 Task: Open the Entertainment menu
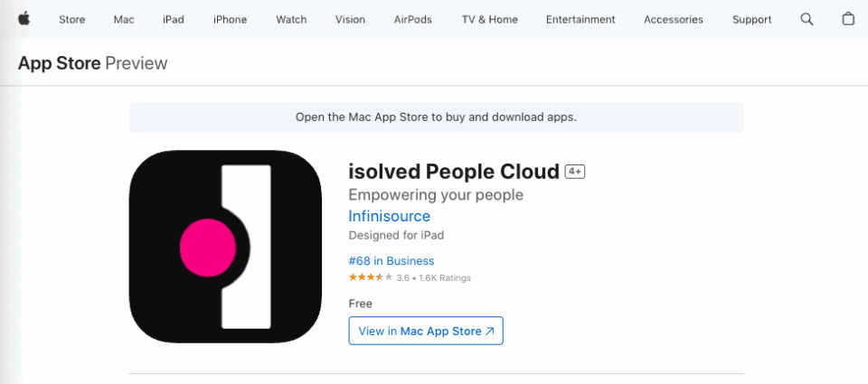580,19
